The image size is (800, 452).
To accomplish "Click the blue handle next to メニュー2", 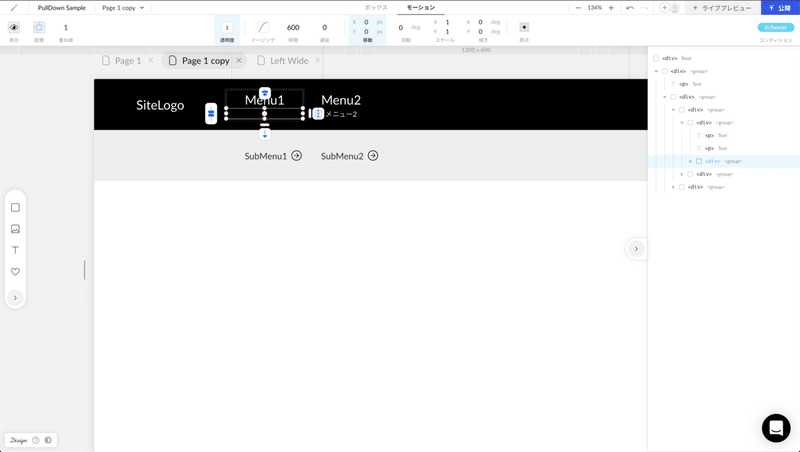I will [x=318, y=114].
